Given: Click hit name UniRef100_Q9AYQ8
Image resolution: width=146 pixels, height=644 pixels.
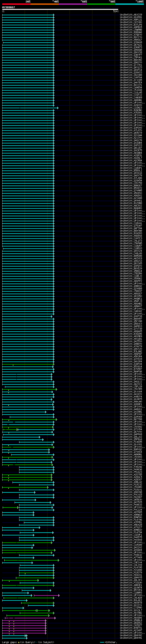Looking at the screenshot, I should point(131,492).
